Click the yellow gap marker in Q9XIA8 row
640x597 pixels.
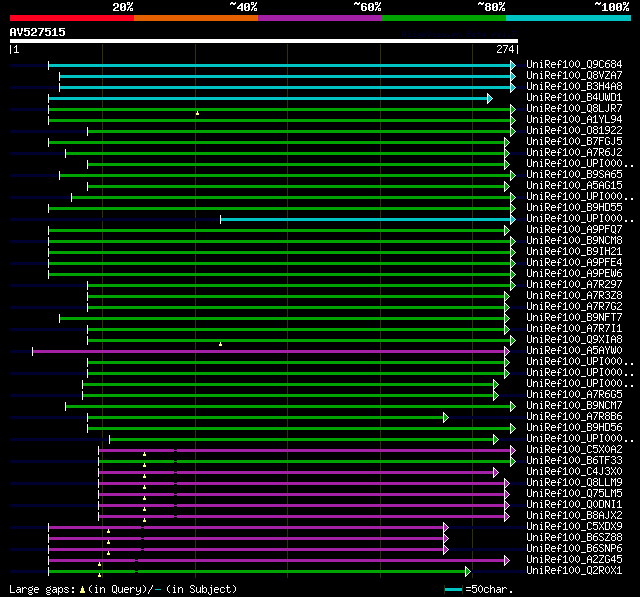point(220,344)
